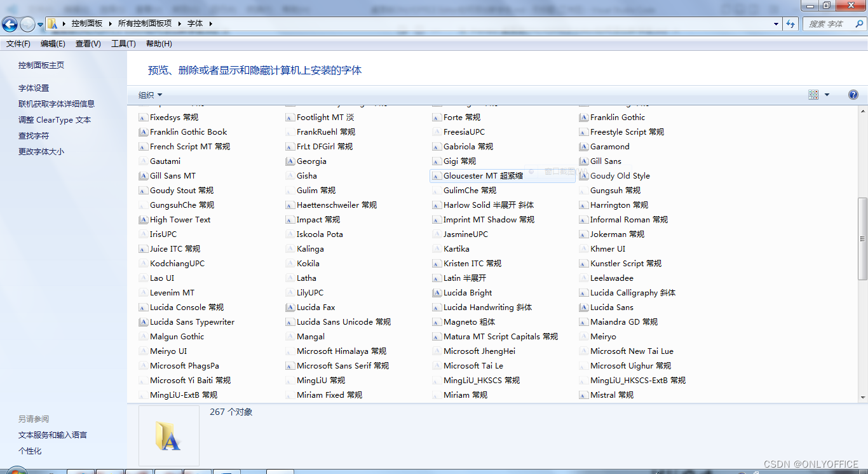This screenshot has width=868, height=474.
Task: Select the Fixedsys 常规 font icon
Action: (143, 118)
